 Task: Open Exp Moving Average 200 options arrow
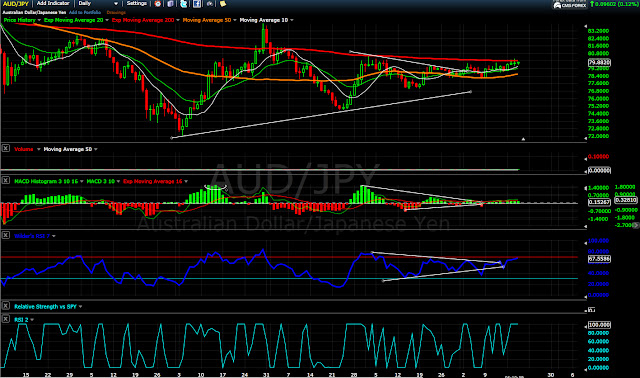click(178, 20)
